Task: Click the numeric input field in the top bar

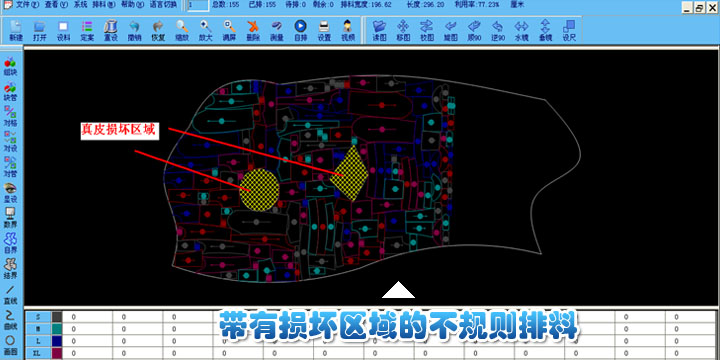Action: pyautogui.click(x=198, y=5)
